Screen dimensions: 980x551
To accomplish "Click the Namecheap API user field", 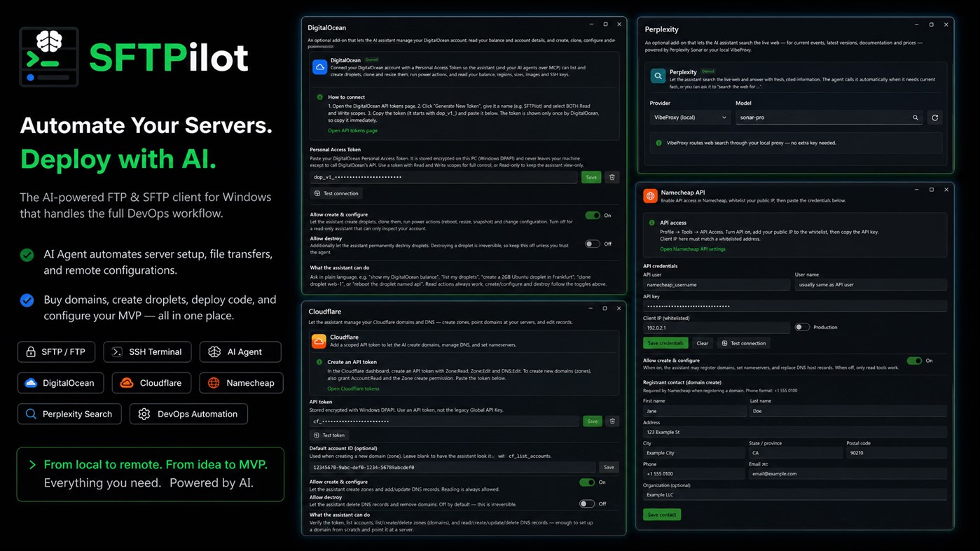I will pos(716,285).
